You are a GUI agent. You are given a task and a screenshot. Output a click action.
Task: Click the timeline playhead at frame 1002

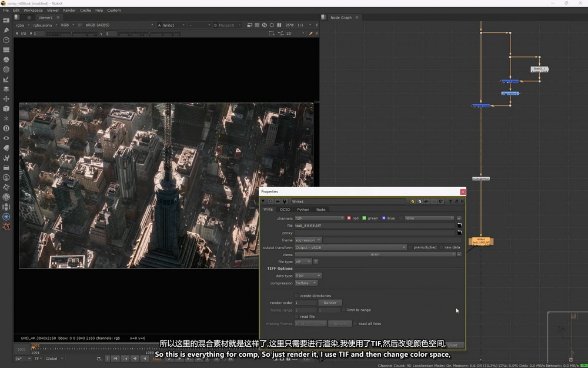tap(33, 347)
